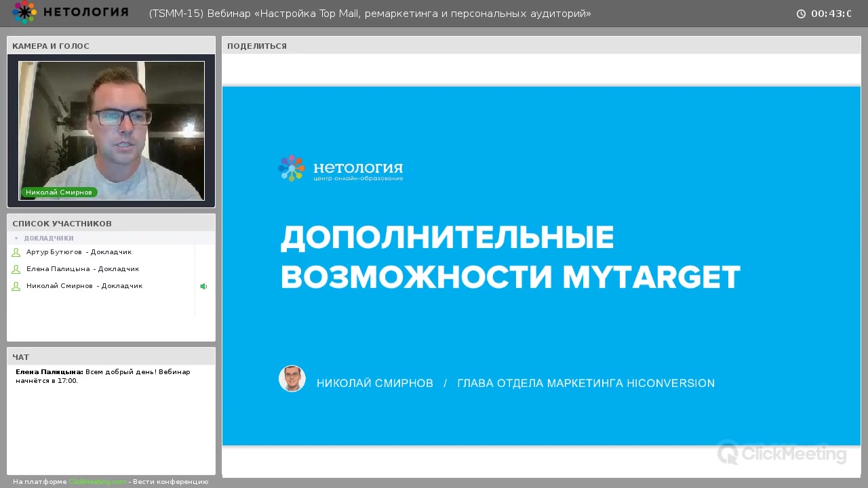
Task: Click the Поделиться panel header
Action: (541, 45)
